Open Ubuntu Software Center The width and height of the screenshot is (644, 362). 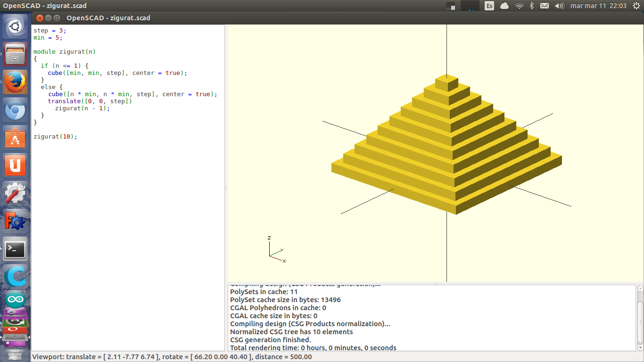(x=16, y=138)
